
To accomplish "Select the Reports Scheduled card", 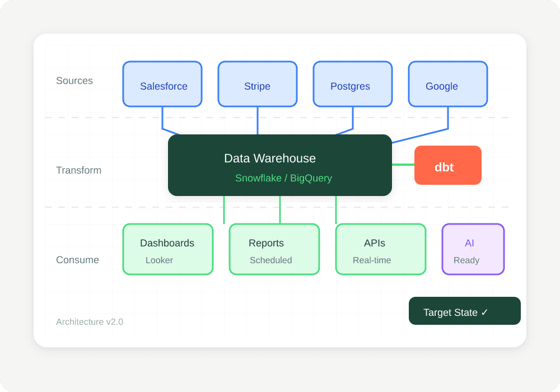I will point(274,249).
